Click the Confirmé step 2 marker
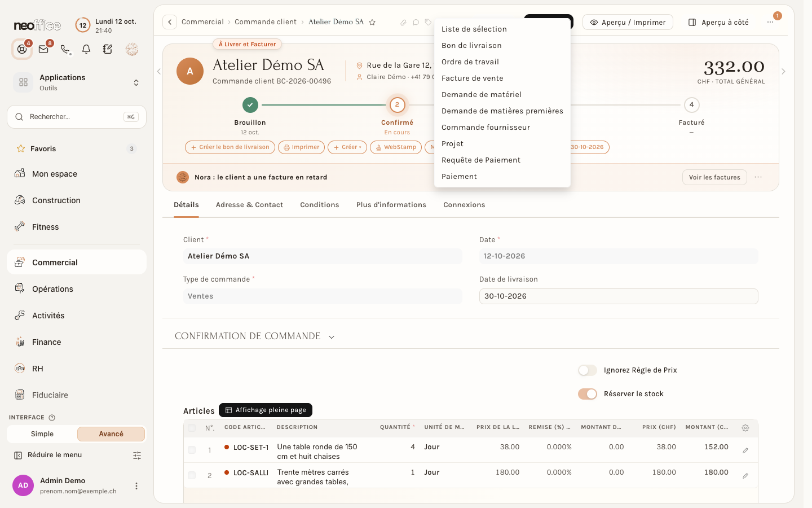This screenshot has height=508, width=812. (397, 105)
